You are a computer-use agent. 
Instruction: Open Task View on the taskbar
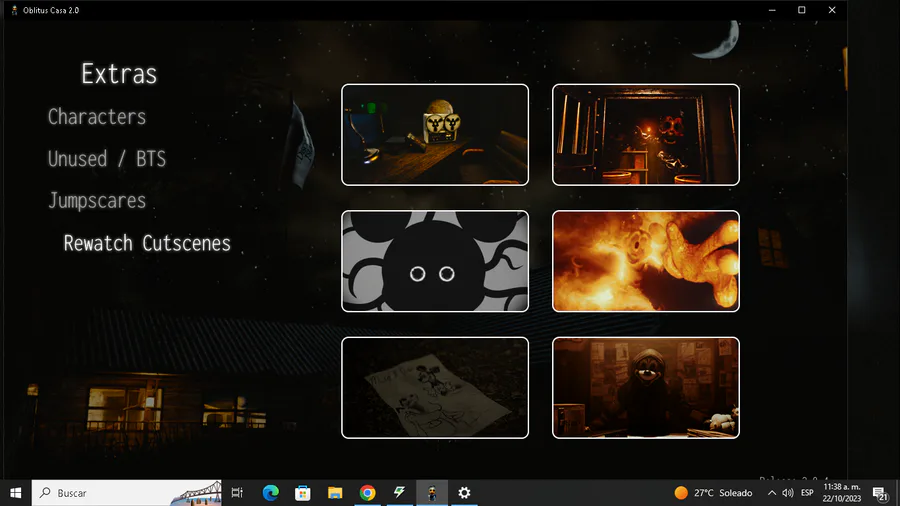click(x=237, y=493)
